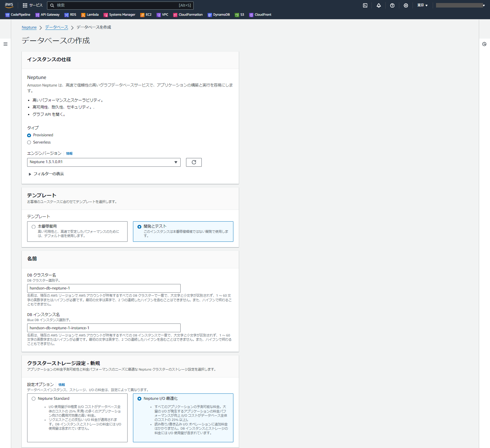
Task: Expand the left navigation hamburger menu
Action: (x=5, y=44)
